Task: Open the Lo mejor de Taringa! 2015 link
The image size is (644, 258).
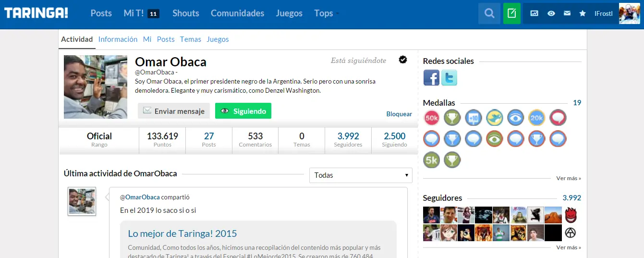Action: point(182,233)
